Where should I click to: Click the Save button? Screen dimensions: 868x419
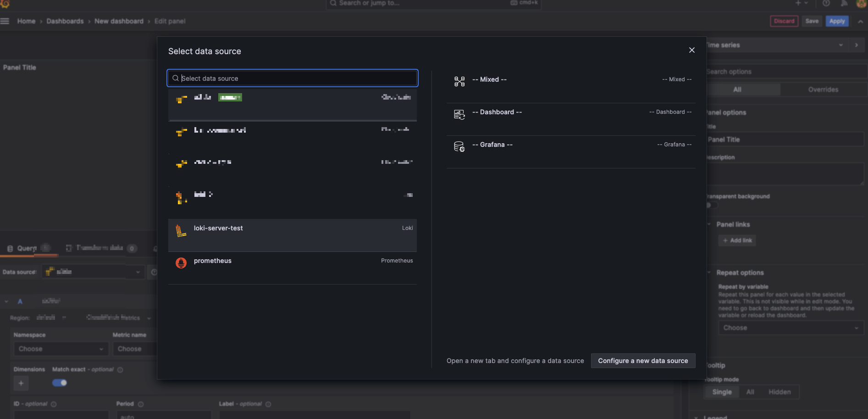pos(812,21)
